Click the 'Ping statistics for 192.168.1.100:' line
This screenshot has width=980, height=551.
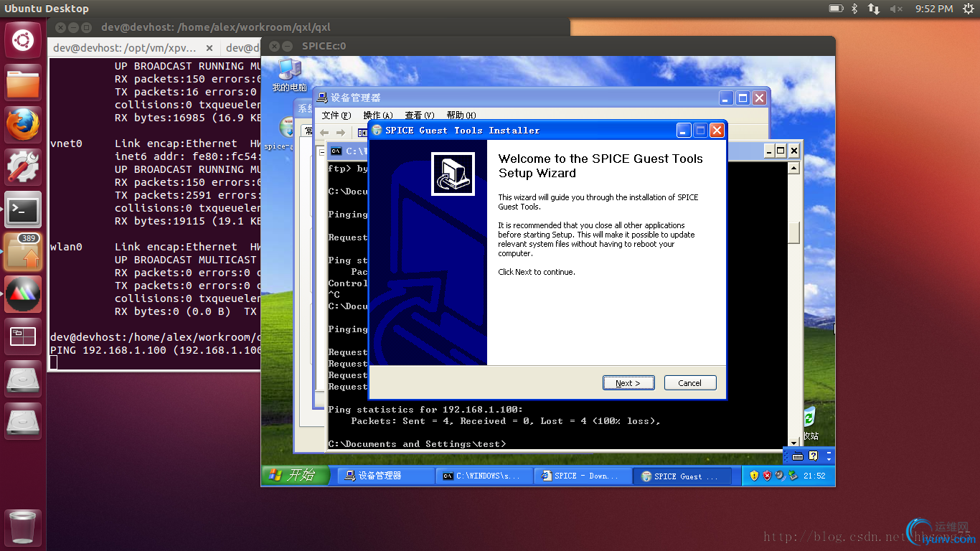425,410
